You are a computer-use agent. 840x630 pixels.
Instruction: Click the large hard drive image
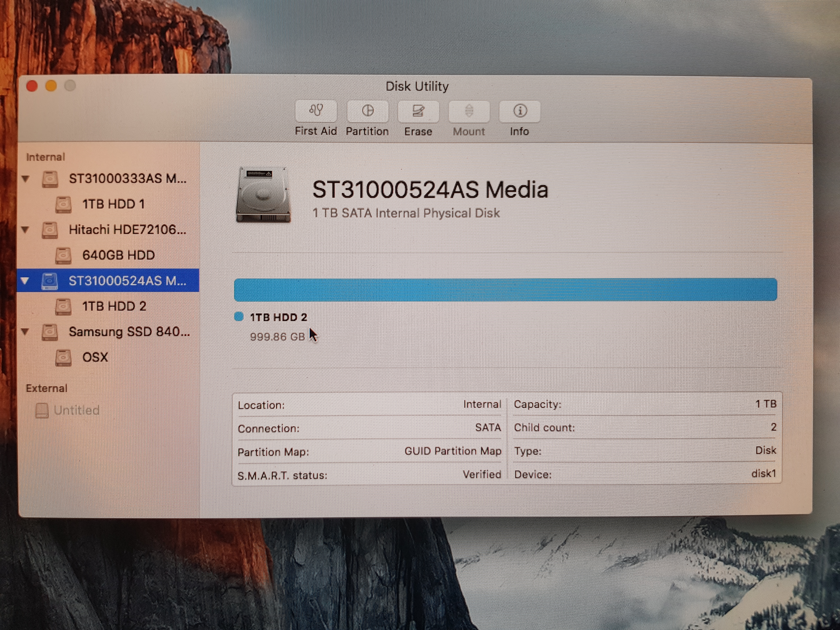pos(264,195)
